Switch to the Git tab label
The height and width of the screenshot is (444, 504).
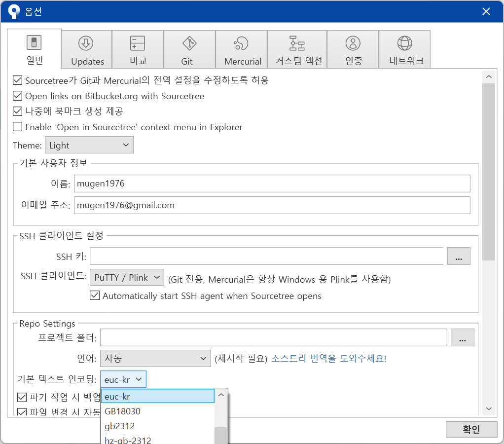187,61
